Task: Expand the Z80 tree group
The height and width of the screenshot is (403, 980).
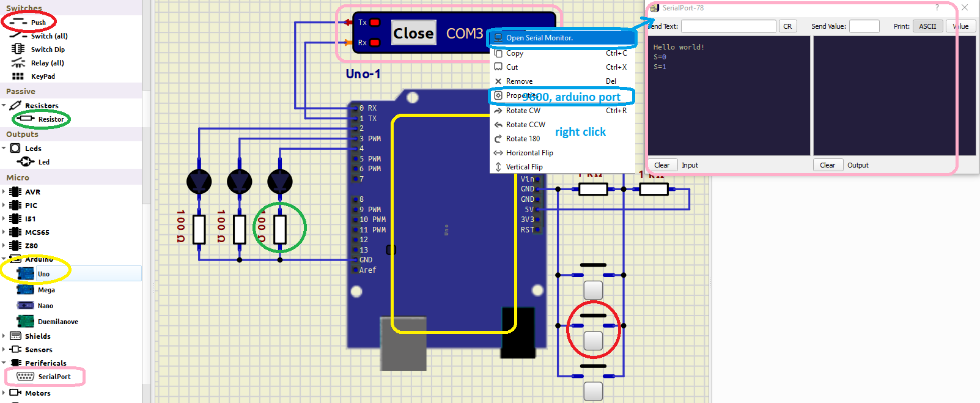Action: [4, 246]
